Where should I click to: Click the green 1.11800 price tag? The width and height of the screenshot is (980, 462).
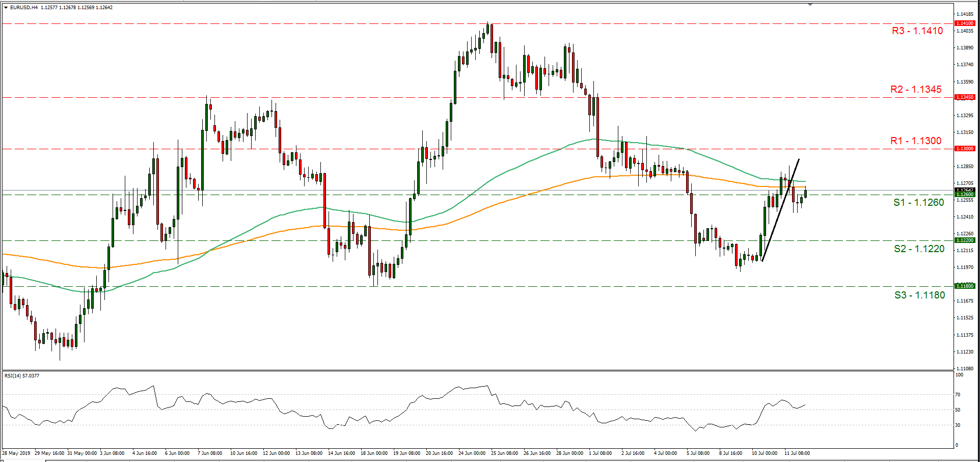coord(965,286)
